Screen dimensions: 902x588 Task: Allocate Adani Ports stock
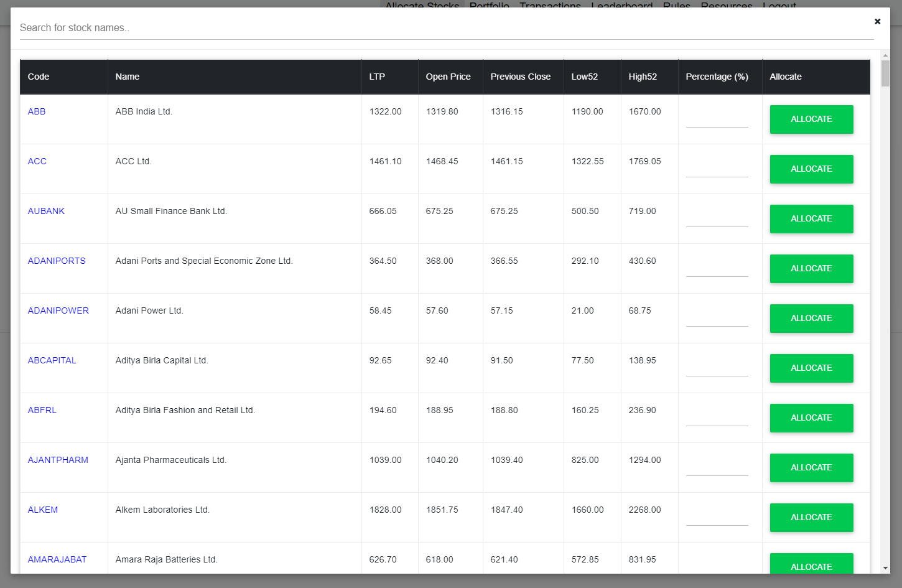coord(811,269)
